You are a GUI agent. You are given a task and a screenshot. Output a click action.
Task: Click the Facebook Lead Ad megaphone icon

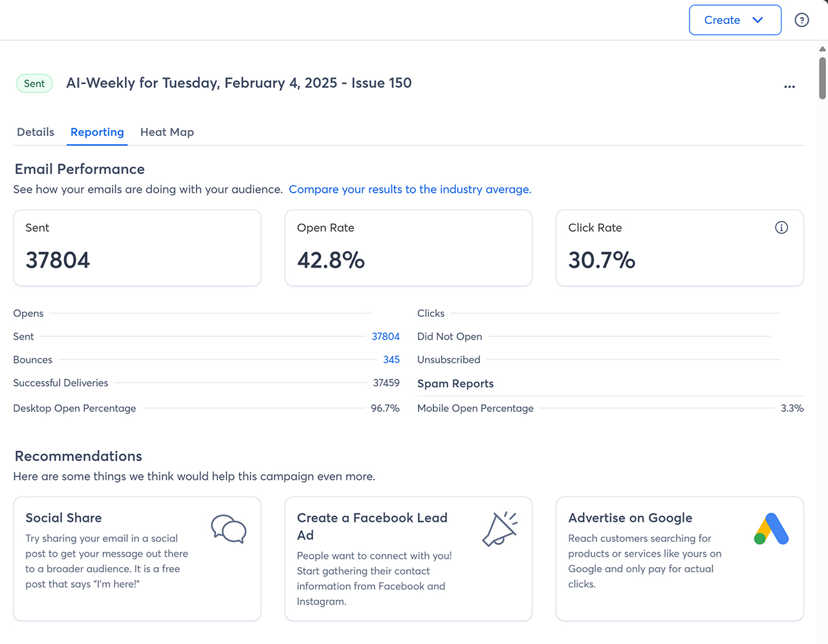pyautogui.click(x=500, y=529)
